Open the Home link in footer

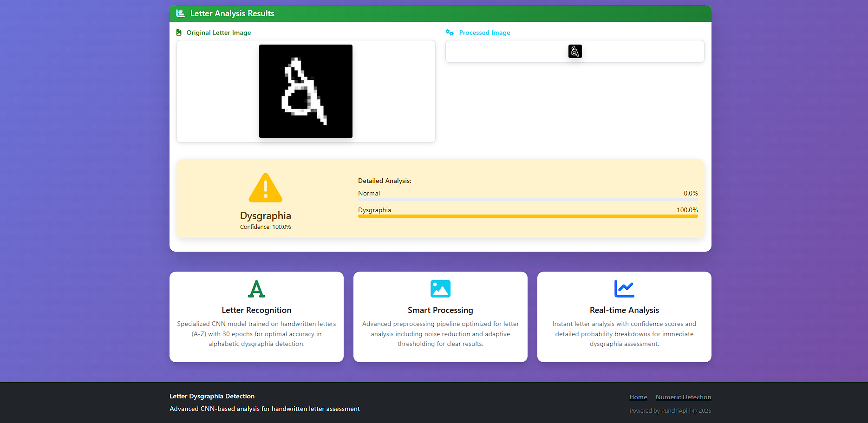coord(638,397)
